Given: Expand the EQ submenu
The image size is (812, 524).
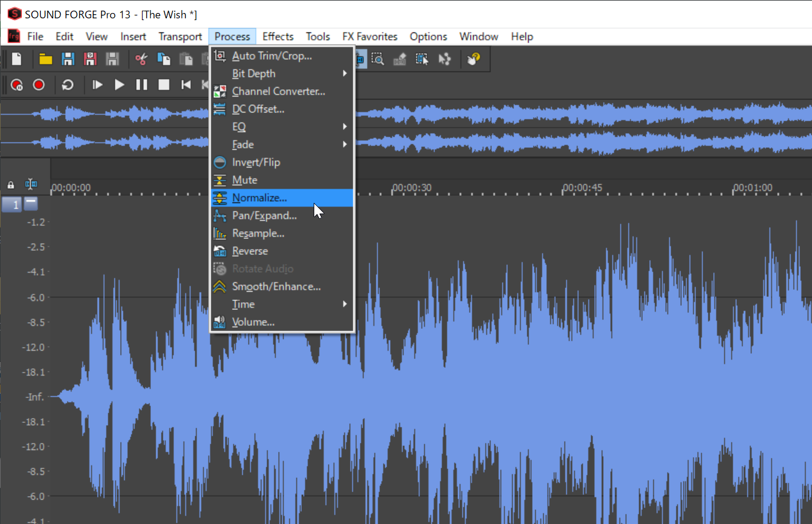Looking at the screenshot, I should 282,127.
